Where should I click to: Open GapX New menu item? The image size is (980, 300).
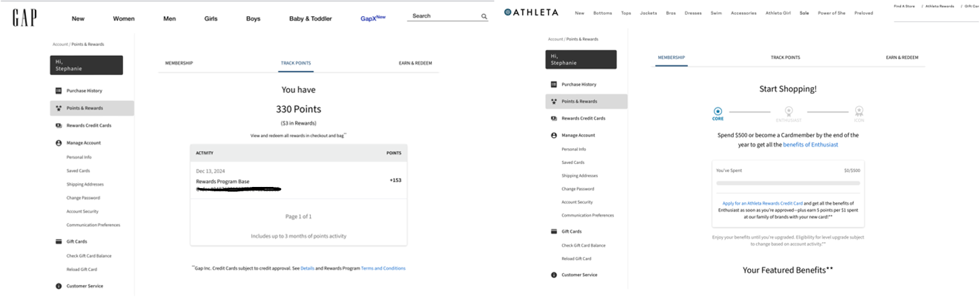coord(373,18)
